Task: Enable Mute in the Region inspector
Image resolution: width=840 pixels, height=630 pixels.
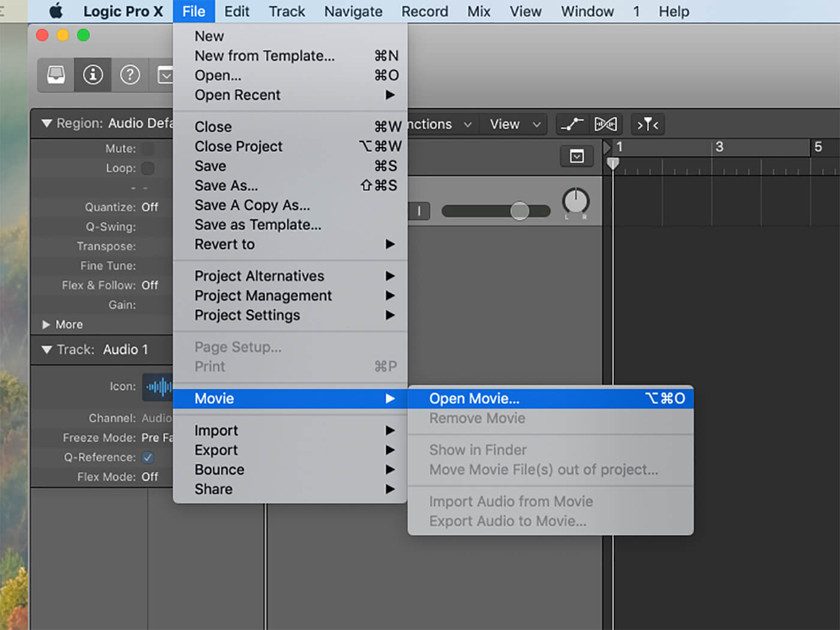Action: click(x=148, y=148)
